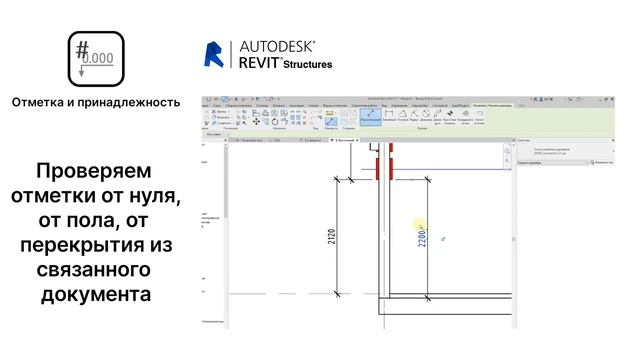Open the Systems ribbon tab

click(x=262, y=106)
